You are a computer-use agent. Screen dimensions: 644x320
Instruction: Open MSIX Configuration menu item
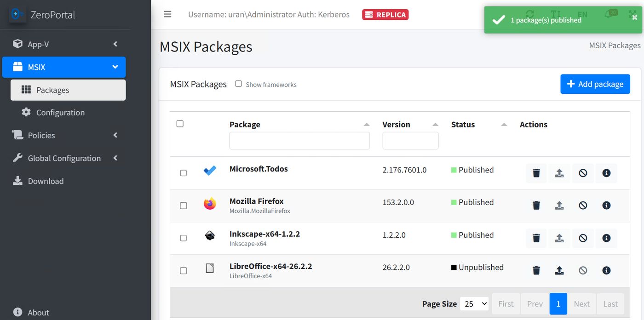pos(68,113)
